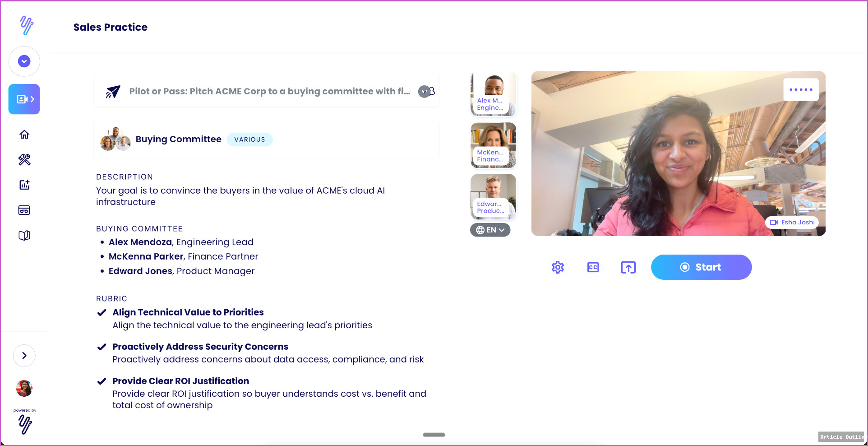Expand the collapsed sidebar with chevron arrow
Image resolution: width=868 pixels, height=446 pixels.
coord(24,356)
